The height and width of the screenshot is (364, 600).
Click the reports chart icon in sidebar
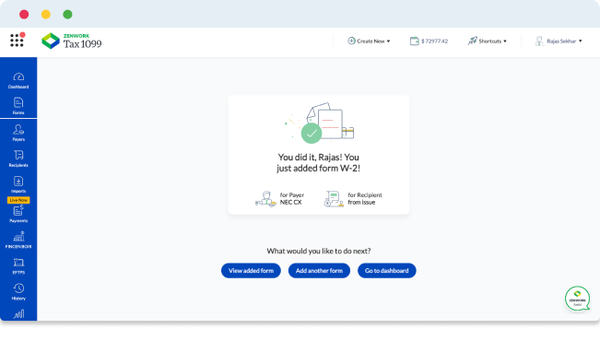(x=18, y=314)
